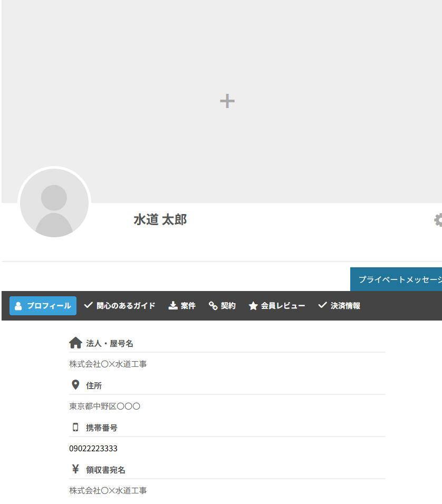
Task: Go to the 会員レビュー tab
Action: tap(277, 306)
